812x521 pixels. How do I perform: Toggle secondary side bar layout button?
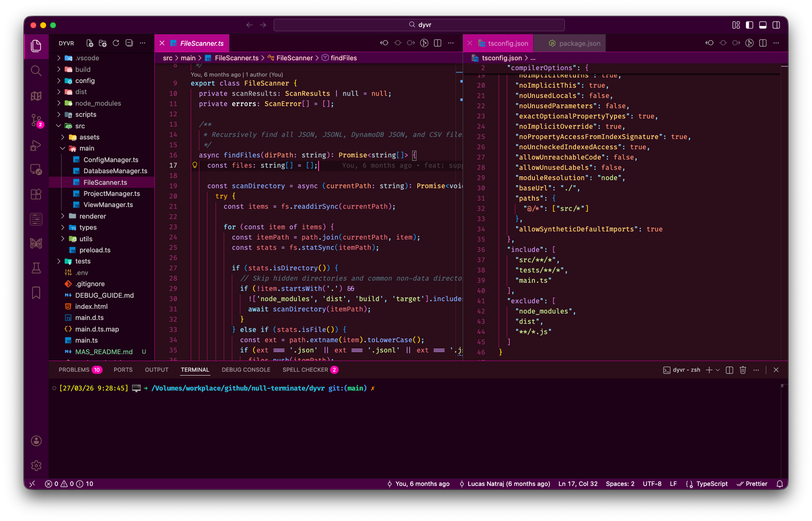pos(777,25)
